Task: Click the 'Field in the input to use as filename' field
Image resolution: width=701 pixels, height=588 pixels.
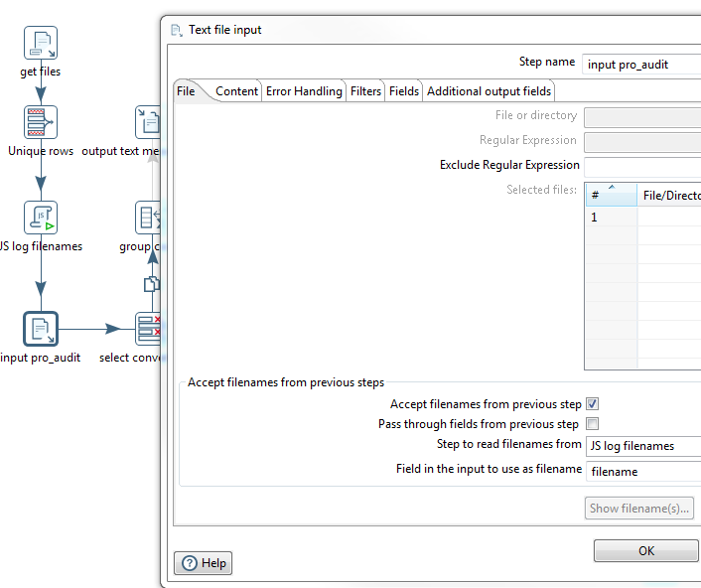Action: point(642,472)
